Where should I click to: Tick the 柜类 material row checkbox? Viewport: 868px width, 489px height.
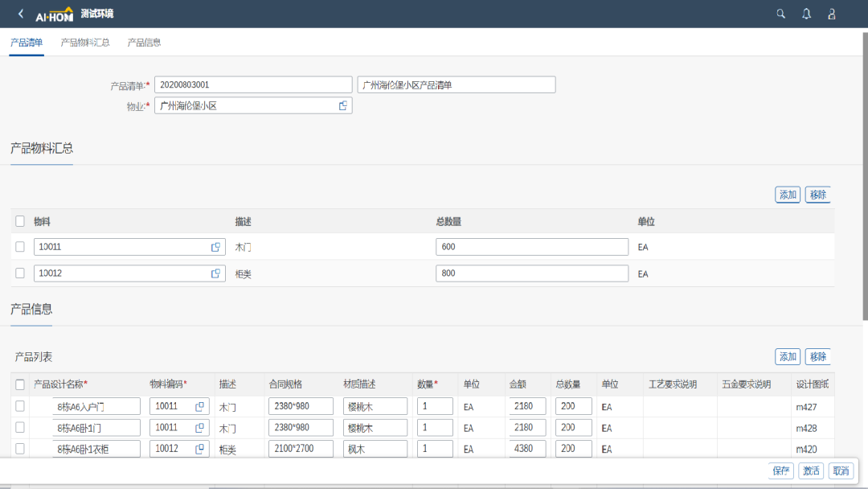20,273
